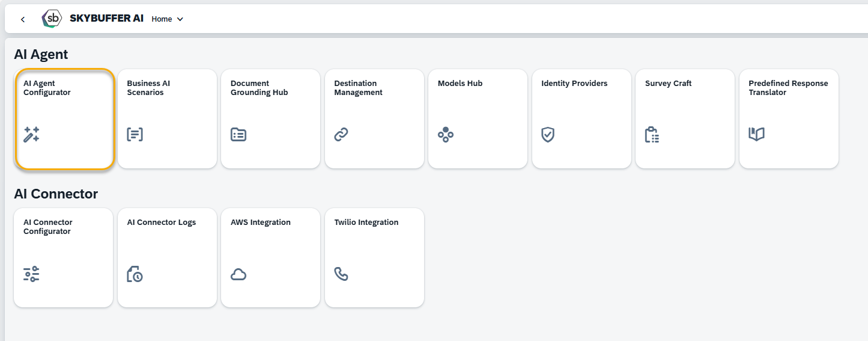Open the Home navigation menu label

[x=162, y=19]
